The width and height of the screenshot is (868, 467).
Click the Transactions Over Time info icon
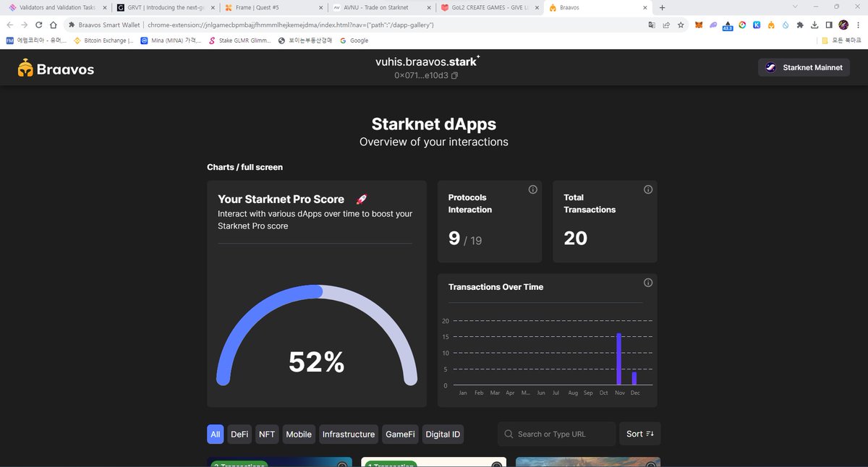[x=647, y=282]
